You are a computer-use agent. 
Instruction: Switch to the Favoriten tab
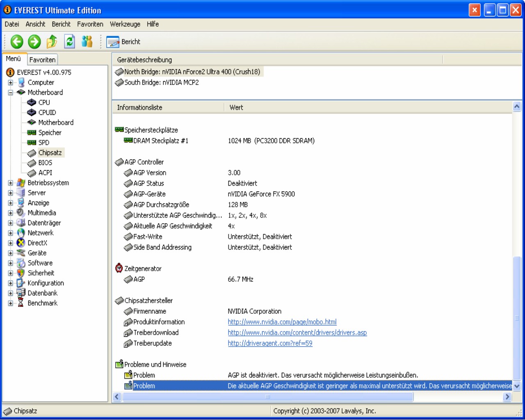(42, 60)
